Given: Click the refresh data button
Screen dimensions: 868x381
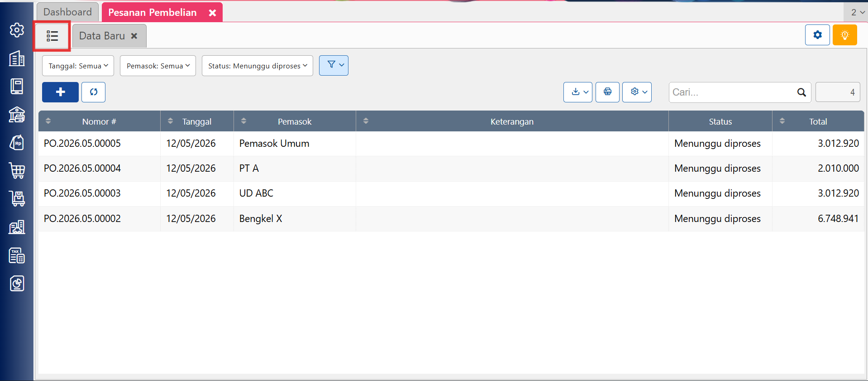Looking at the screenshot, I should pyautogui.click(x=94, y=92).
